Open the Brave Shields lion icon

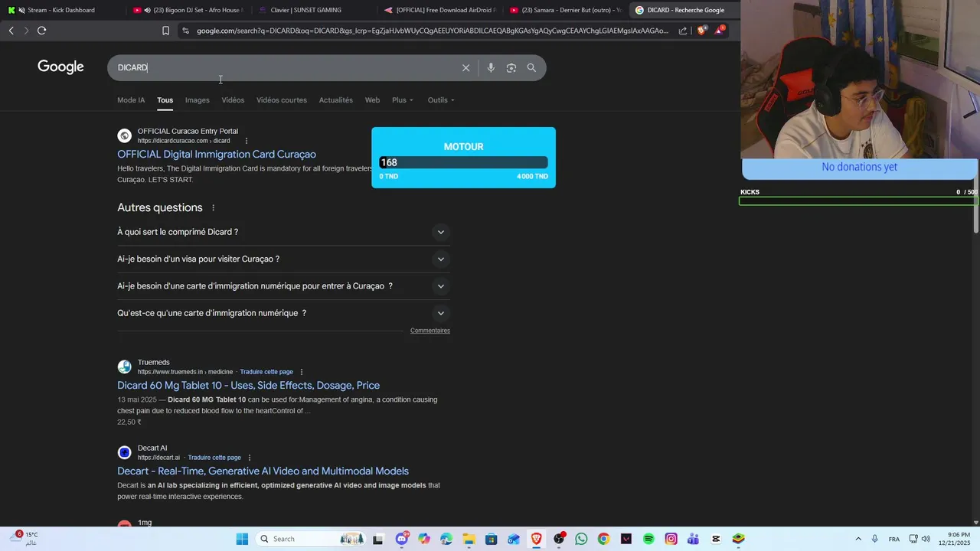click(702, 31)
